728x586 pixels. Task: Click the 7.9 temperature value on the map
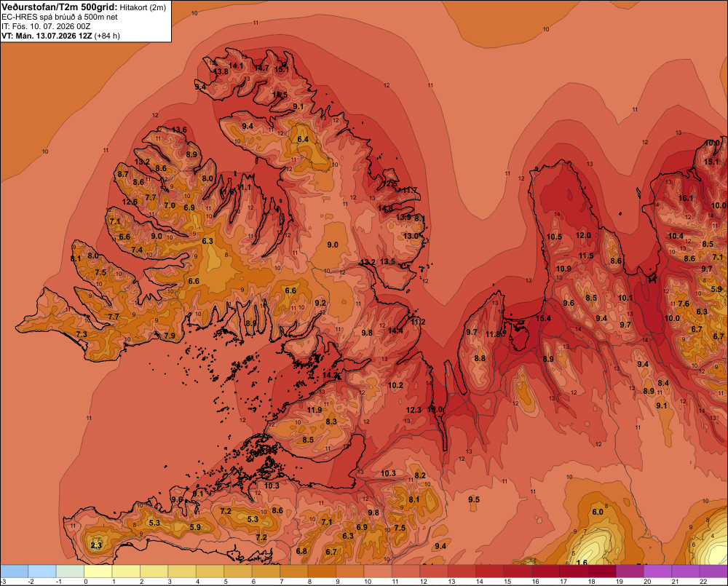[170, 336]
